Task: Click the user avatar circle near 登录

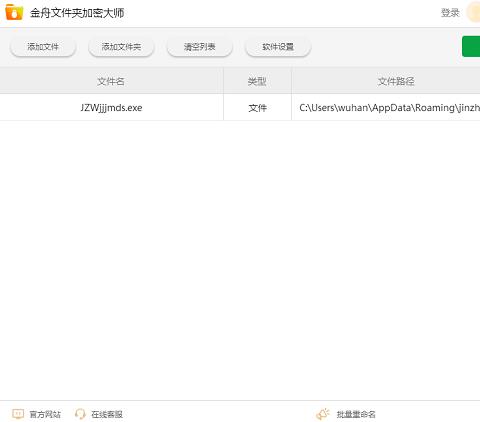Action: point(474,12)
